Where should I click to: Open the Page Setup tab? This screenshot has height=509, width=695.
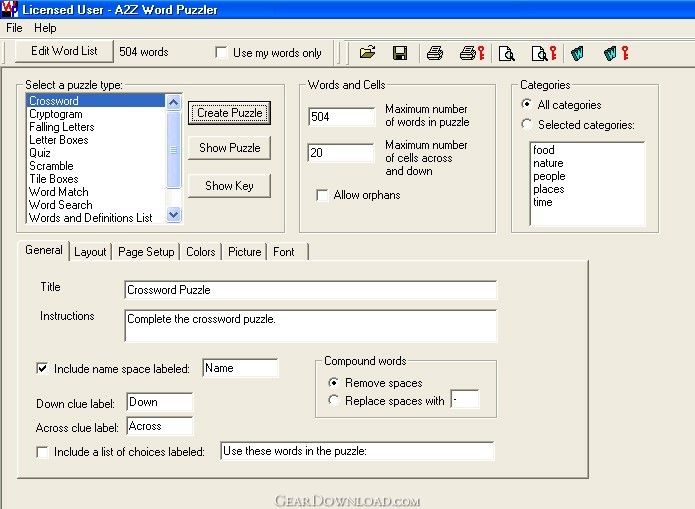146,252
